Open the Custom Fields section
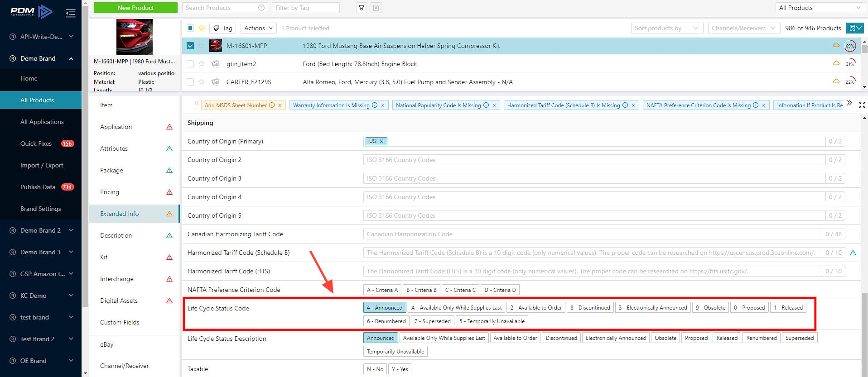 pos(134,322)
